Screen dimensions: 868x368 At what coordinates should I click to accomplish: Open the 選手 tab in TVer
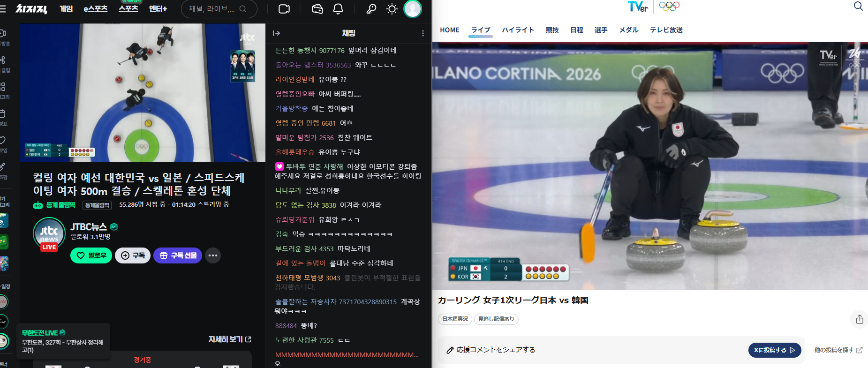[601, 30]
